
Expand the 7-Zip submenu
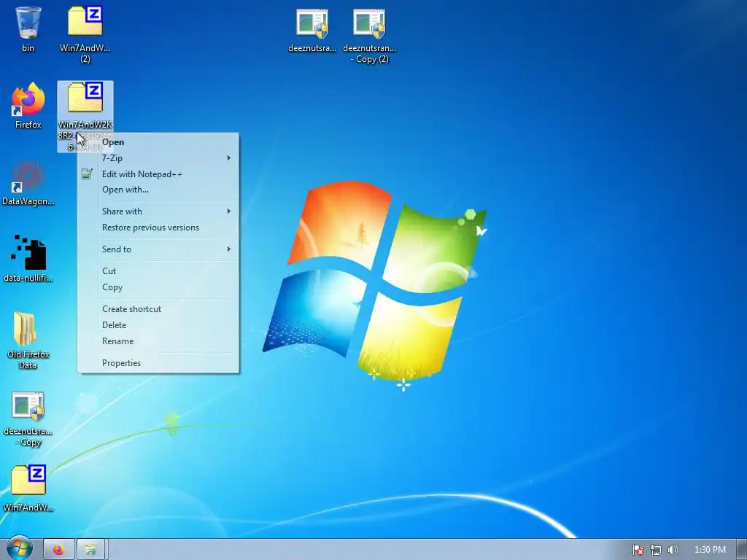pyautogui.click(x=158, y=158)
